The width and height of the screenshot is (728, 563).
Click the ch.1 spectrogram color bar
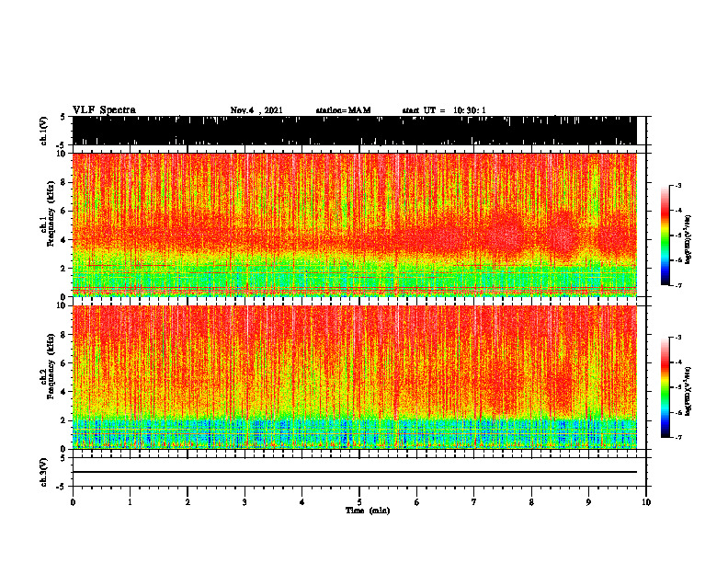[665, 236]
